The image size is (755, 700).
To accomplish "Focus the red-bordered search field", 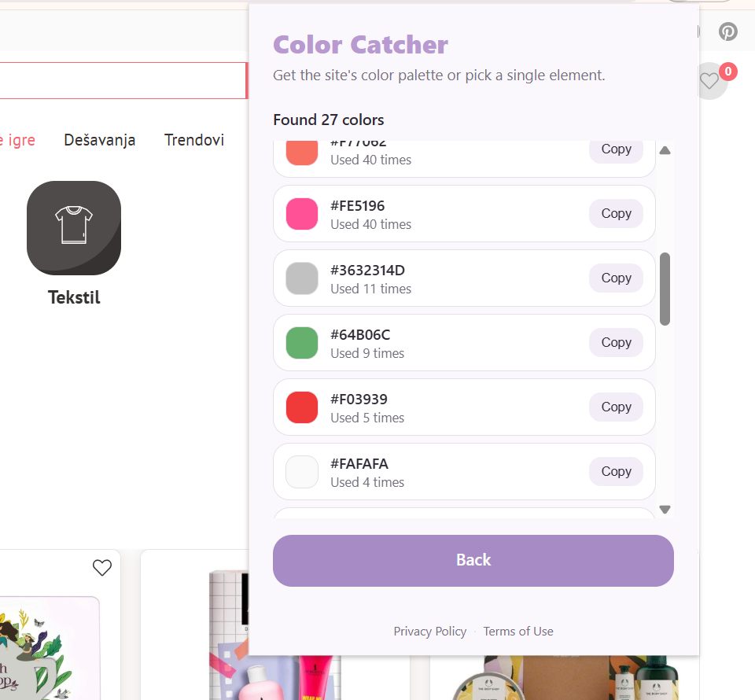I will (123, 80).
